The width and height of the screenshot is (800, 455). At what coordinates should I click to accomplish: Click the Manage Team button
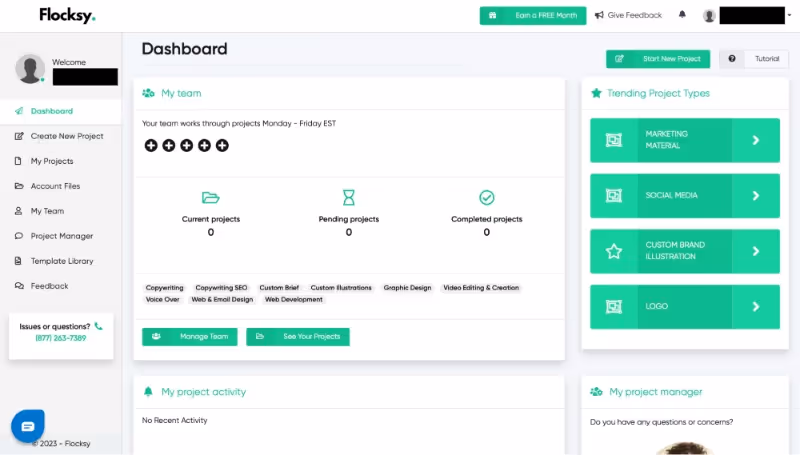189,337
